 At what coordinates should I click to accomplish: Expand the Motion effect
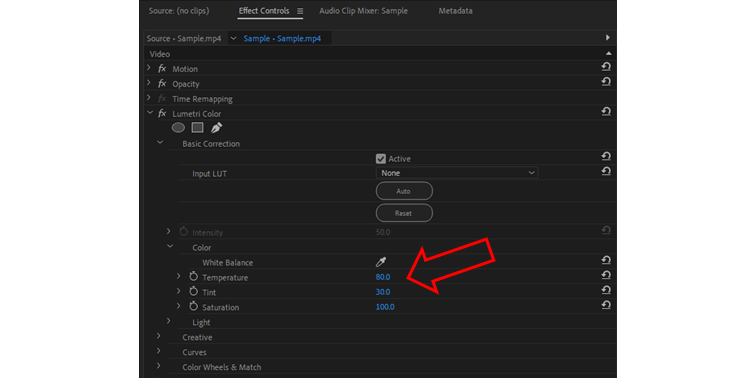[x=149, y=68]
